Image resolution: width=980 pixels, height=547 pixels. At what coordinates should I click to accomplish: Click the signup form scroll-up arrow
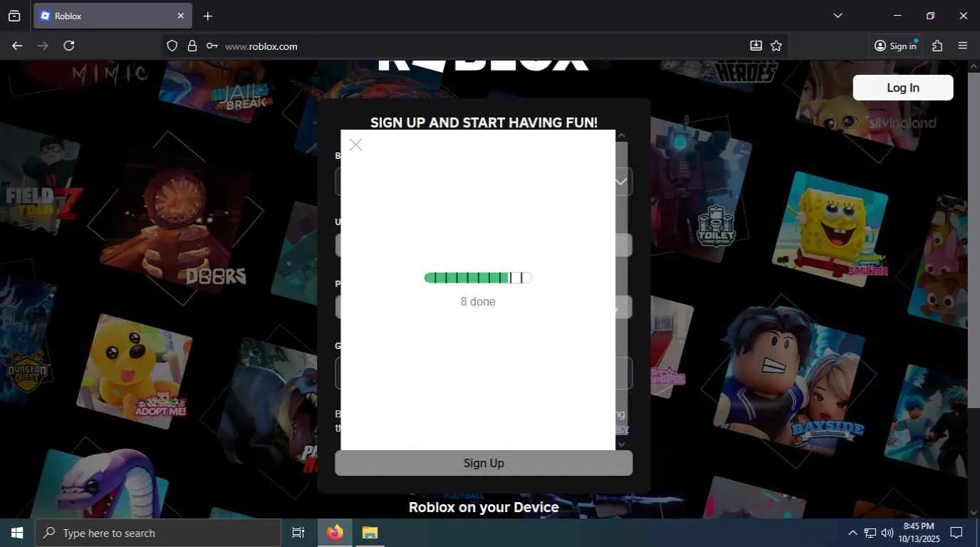pos(622,135)
